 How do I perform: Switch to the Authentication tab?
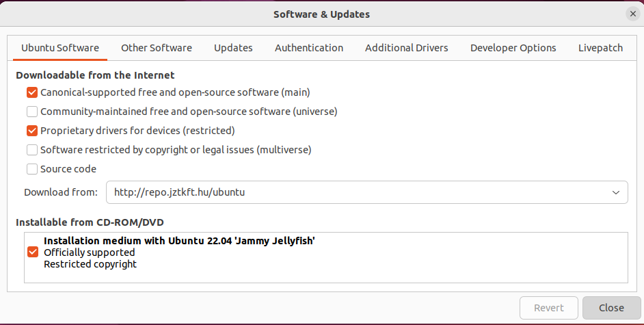[309, 48]
